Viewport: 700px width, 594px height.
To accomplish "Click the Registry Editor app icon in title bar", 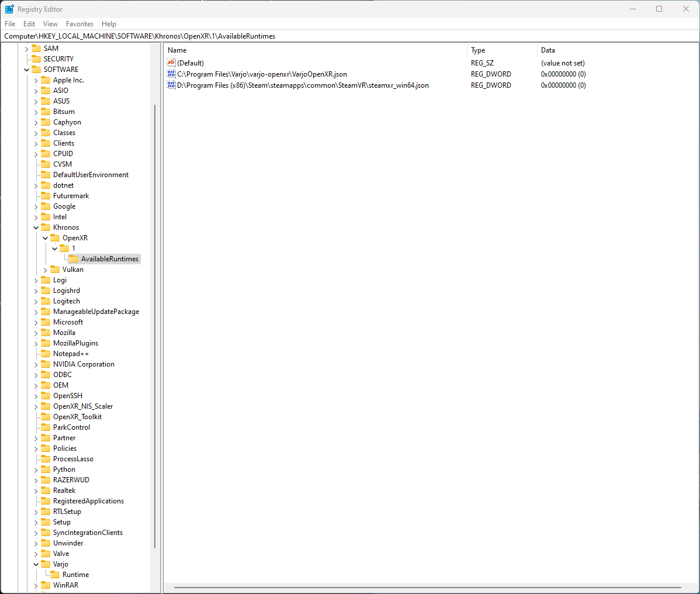I will click(x=9, y=9).
